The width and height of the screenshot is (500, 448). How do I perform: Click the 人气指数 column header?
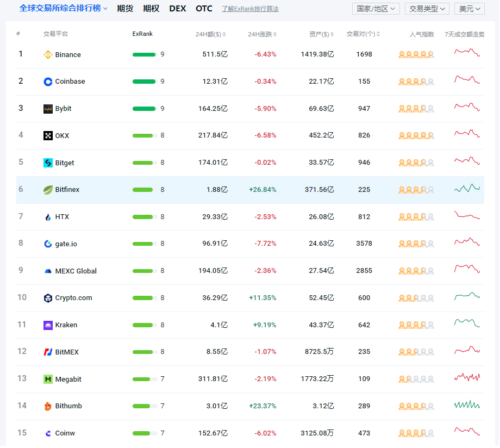tap(422, 34)
